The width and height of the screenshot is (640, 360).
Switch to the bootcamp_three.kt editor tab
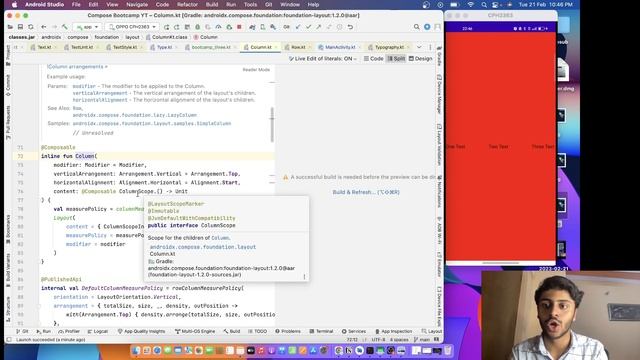(x=211, y=47)
